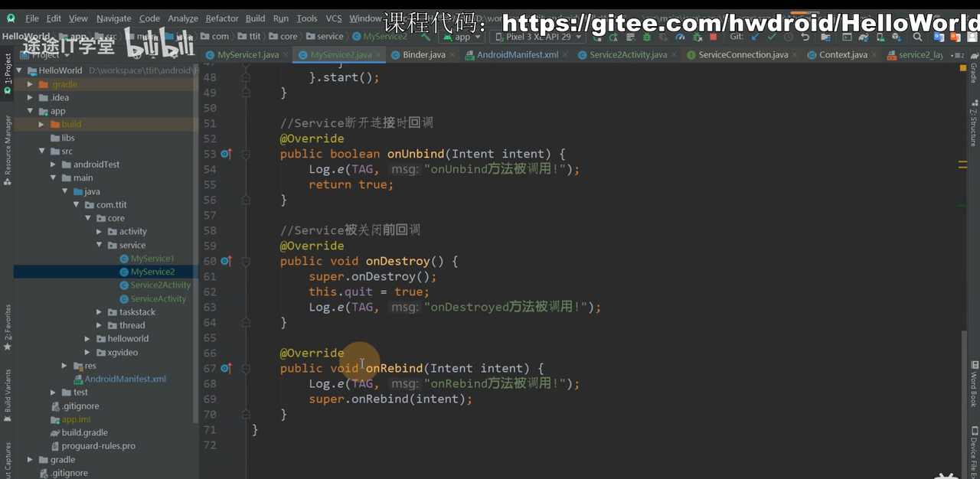Click the green Debug bug icon
980x479 pixels.
(x=648, y=37)
